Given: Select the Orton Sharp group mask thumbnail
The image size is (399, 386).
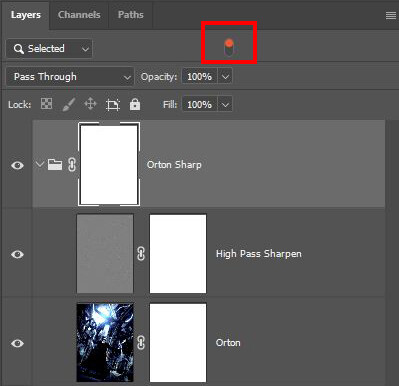Looking at the screenshot, I should click(x=109, y=164).
